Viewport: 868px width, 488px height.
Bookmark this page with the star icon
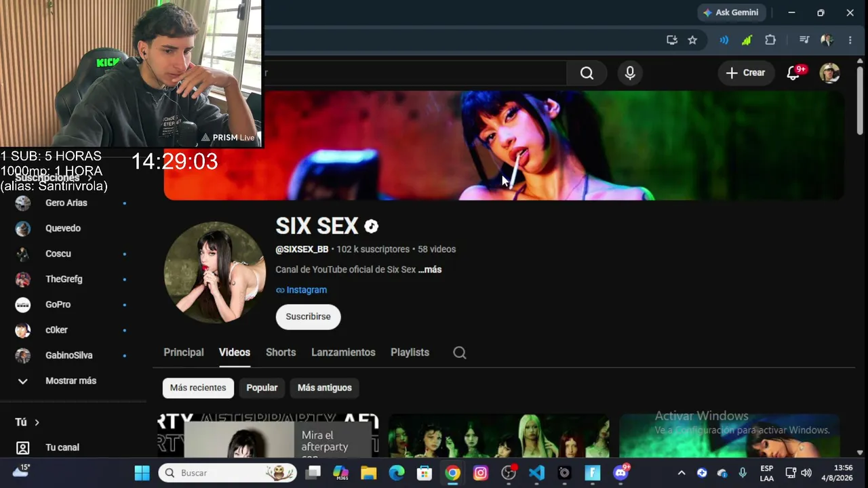coord(692,40)
